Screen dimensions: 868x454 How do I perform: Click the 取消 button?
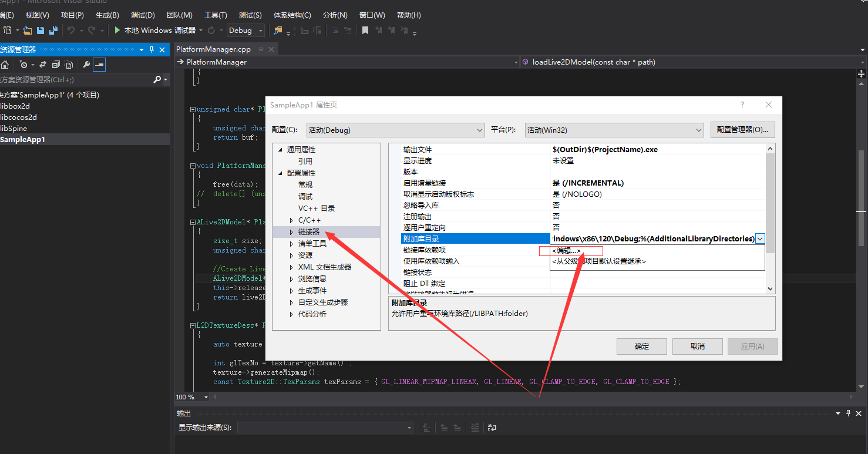click(x=697, y=347)
